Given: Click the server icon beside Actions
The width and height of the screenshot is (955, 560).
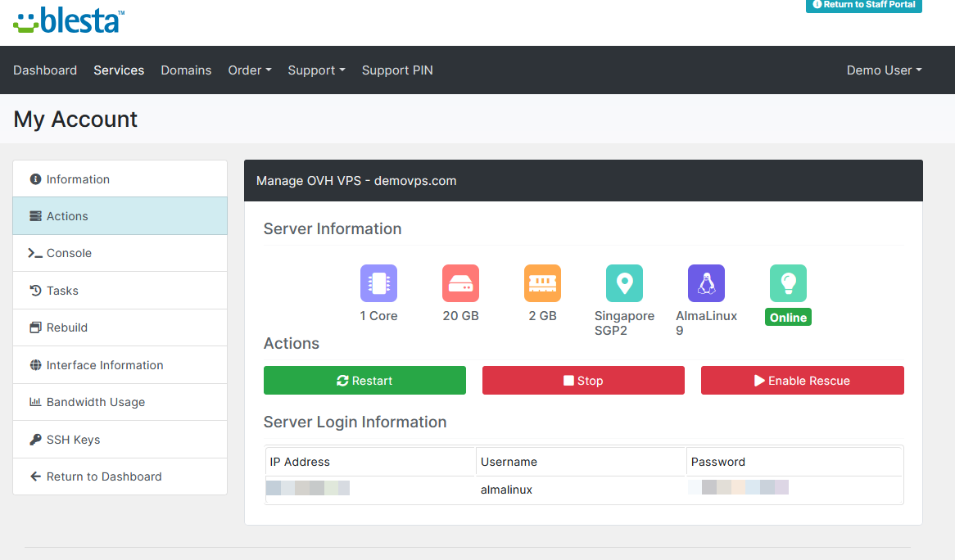Looking at the screenshot, I should 35,216.
